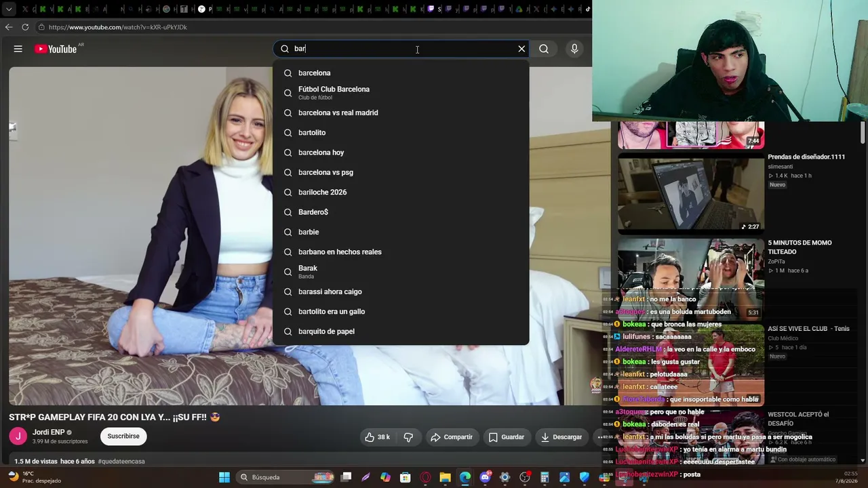Viewport: 868px width, 488px height.
Task: Pick the 'barassi ahora caigo' suggestion
Action: point(401,291)
